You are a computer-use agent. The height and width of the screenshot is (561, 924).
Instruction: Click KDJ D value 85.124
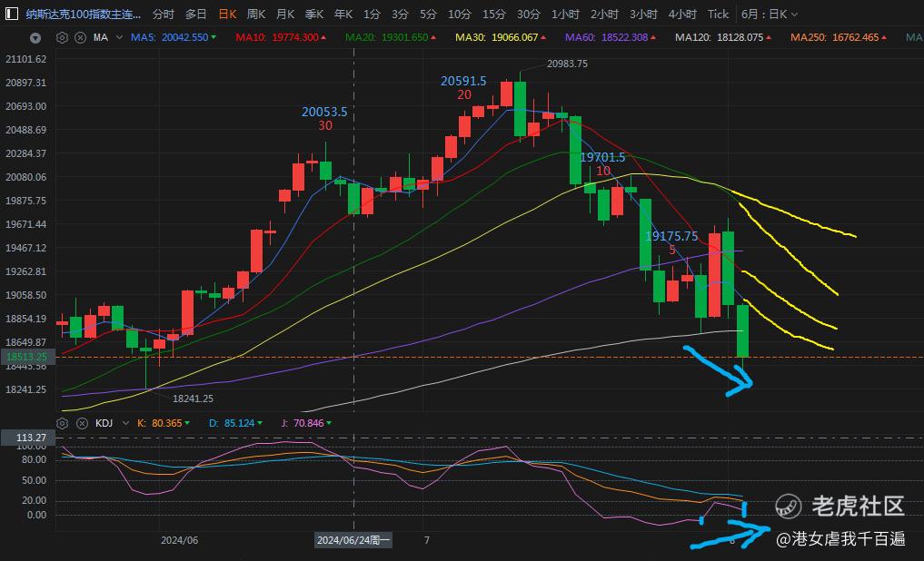point(239,423)
